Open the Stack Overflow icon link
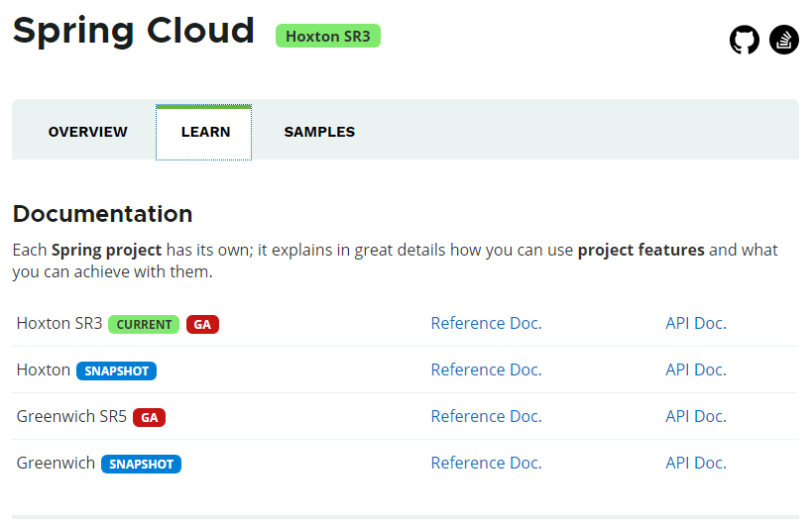 click(x=784, y=40)
